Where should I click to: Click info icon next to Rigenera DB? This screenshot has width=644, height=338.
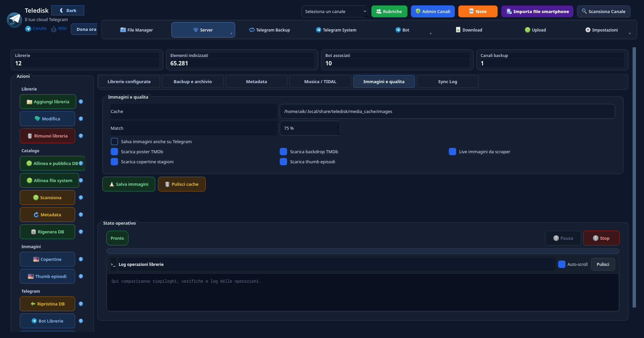point(81,232)
